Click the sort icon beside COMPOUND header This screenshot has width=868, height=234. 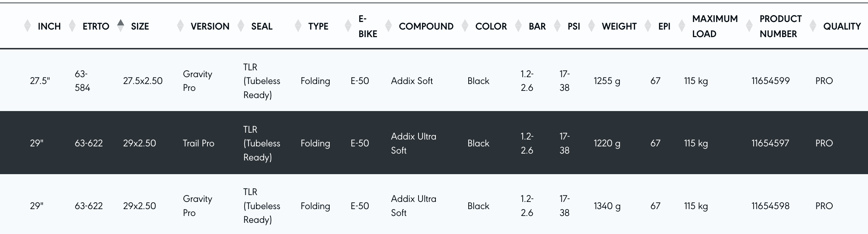click(389, 26)
